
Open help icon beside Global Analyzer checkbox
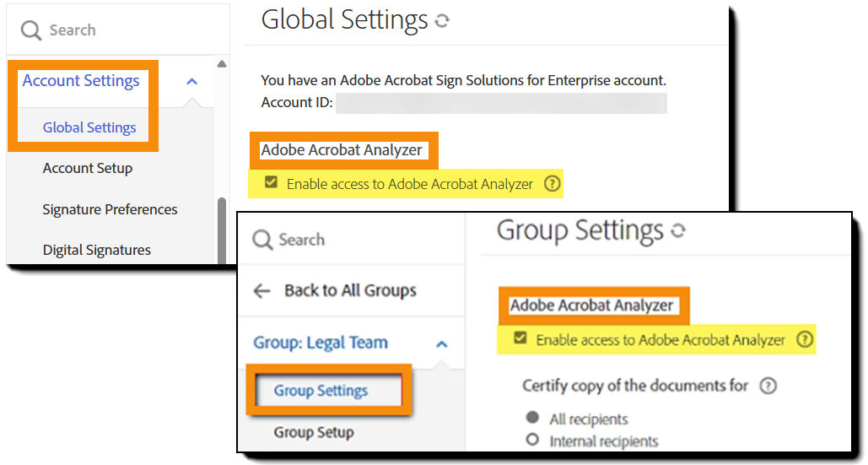click(x=552, y=183)
